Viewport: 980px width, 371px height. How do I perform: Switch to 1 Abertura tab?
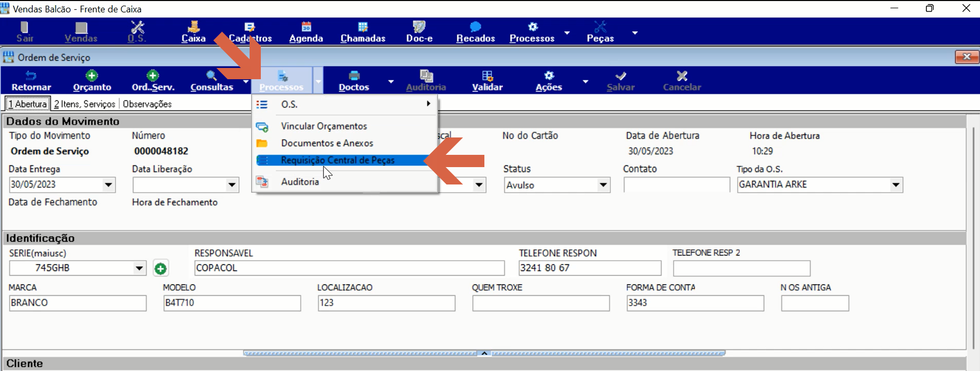[x=28, y=104]
